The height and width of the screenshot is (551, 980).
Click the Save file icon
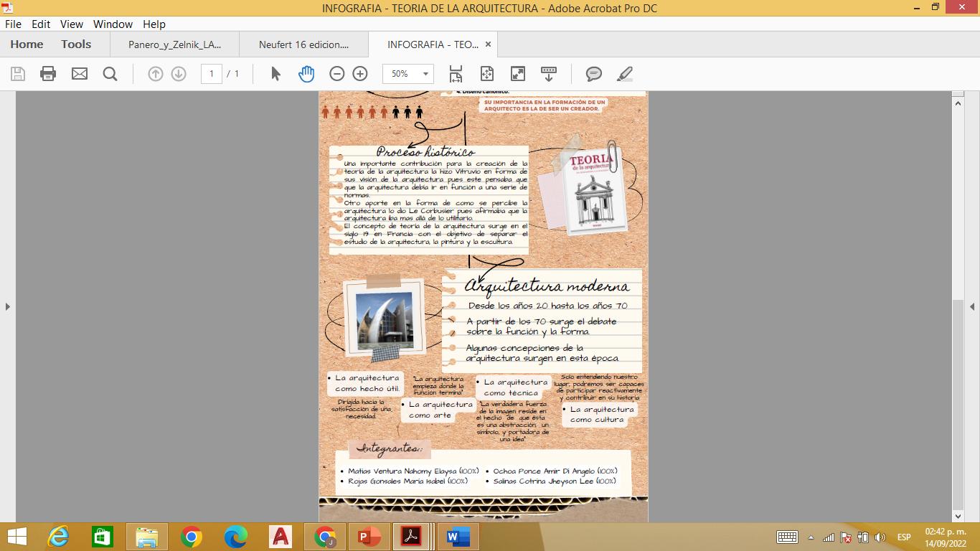tap(18, 73)
